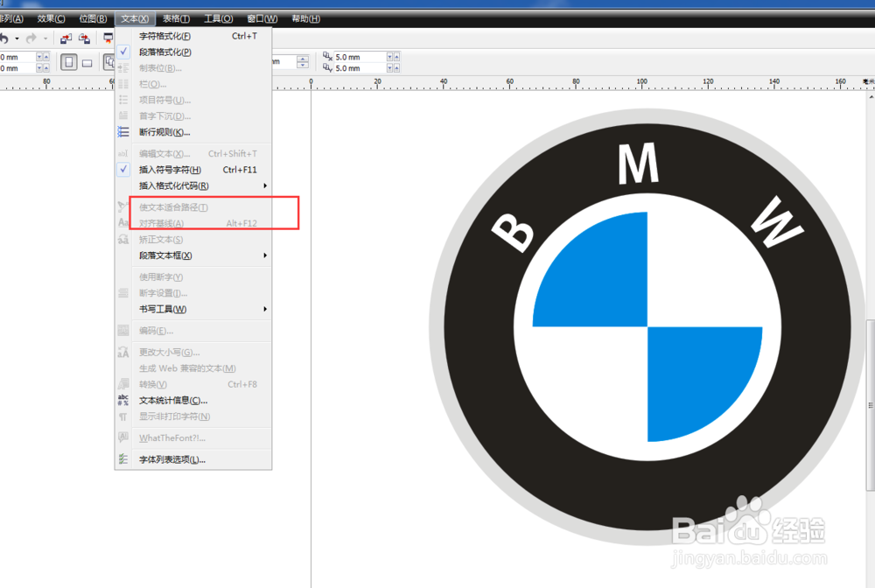This screenshot has height=588, width=875.
Task: Click 编码(E) menu entry
Action: pos(193,331)
